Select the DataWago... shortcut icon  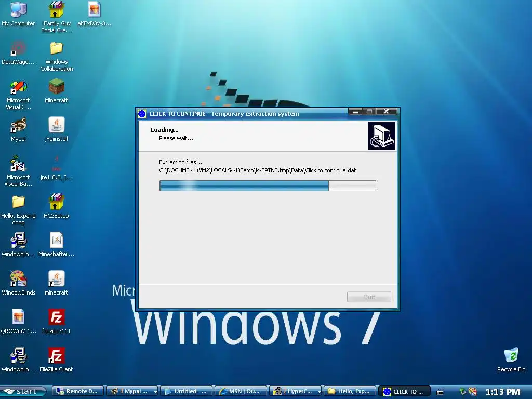click(18, 48)
